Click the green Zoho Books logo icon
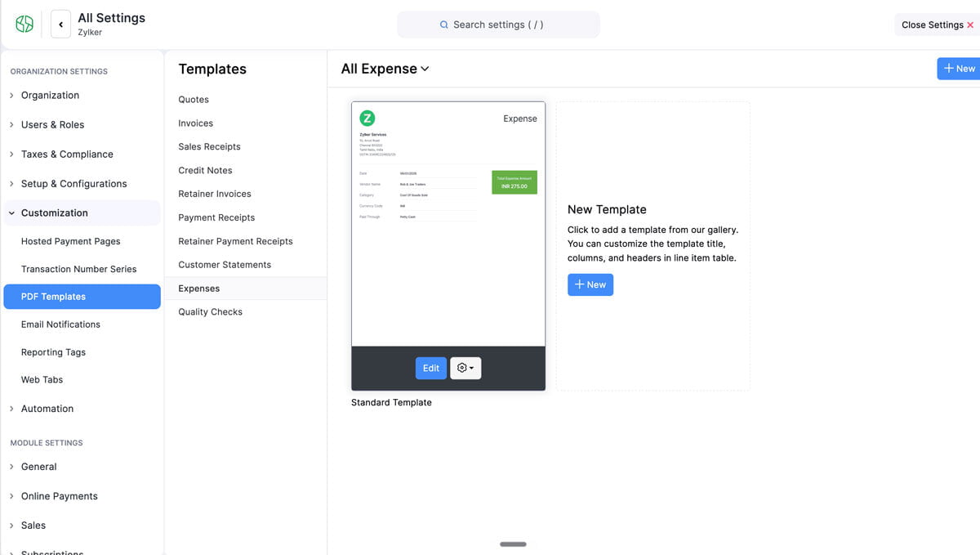Viewport: 980px width, 555px height. coord(24,25)
